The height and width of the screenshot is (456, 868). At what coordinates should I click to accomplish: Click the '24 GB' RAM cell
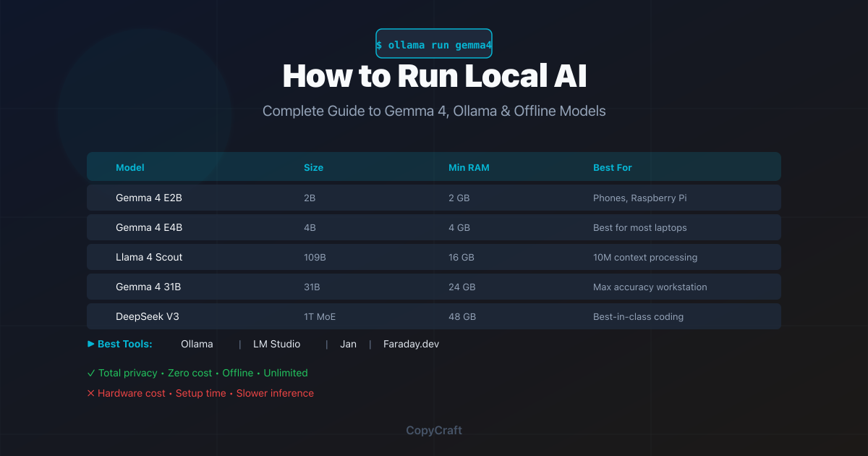(x=462, y=287)
